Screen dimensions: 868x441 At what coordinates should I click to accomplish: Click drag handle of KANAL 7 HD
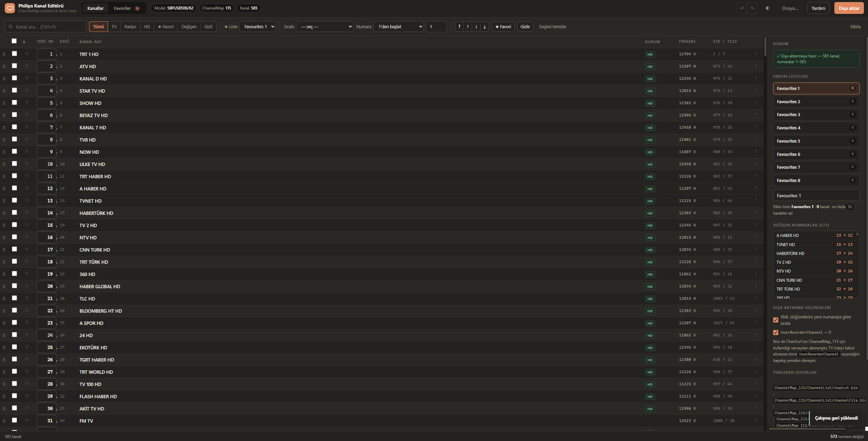4,128
